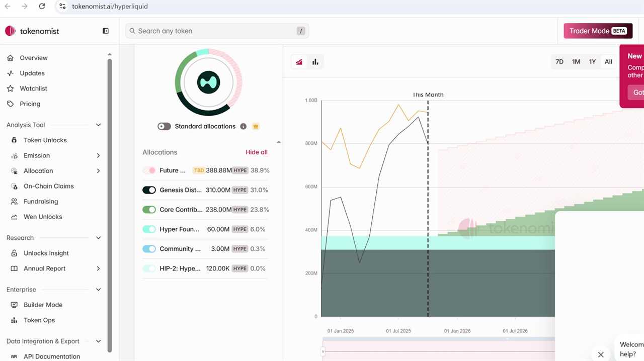Click the tokenomist logo

32,31
